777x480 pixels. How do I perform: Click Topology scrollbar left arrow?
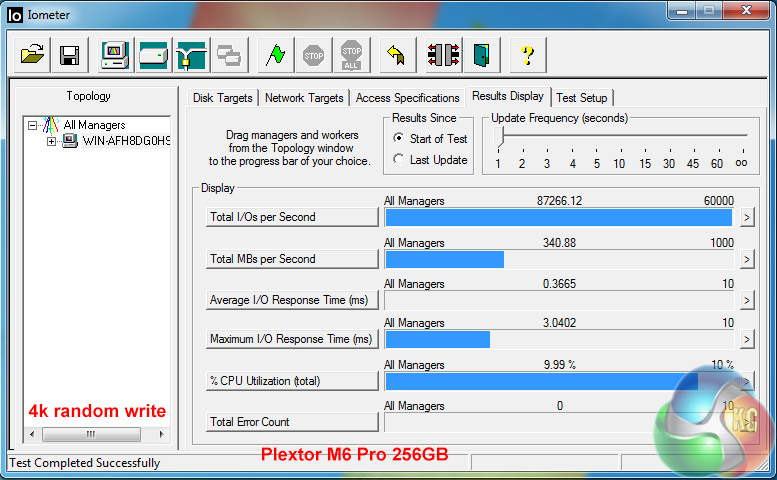32,434
